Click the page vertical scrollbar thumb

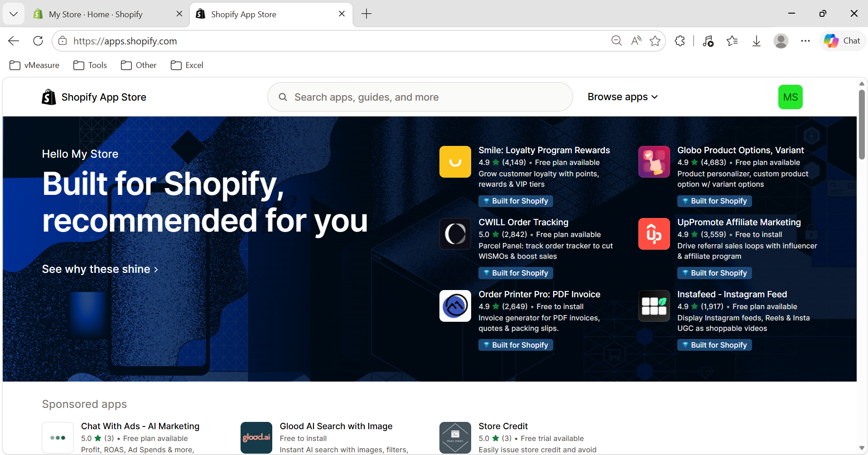tap(862, 125)
